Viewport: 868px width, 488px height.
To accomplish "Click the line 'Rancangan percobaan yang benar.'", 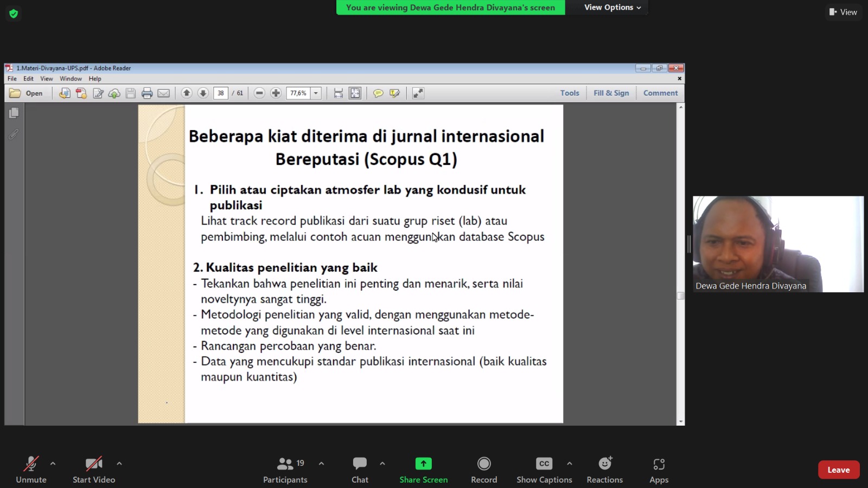I will click(x=289, y=346).
